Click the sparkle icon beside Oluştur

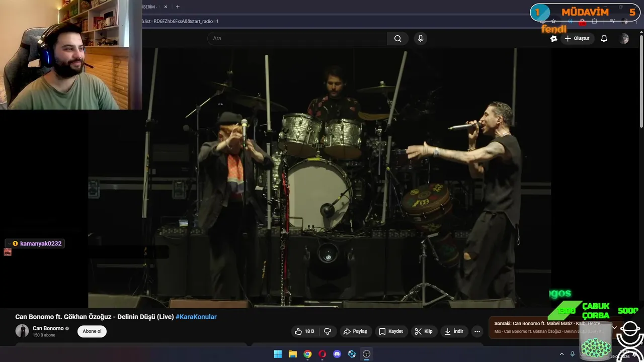(553, 39)
